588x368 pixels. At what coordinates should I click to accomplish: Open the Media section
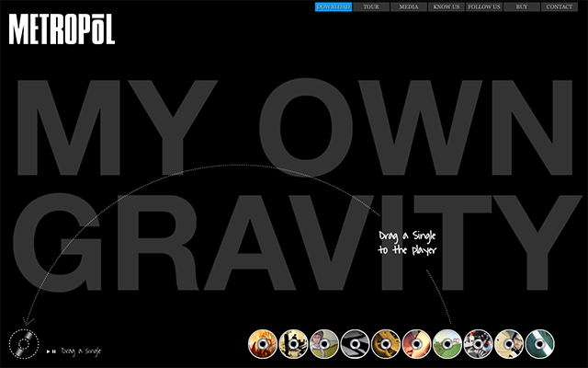tap(409, 6)
